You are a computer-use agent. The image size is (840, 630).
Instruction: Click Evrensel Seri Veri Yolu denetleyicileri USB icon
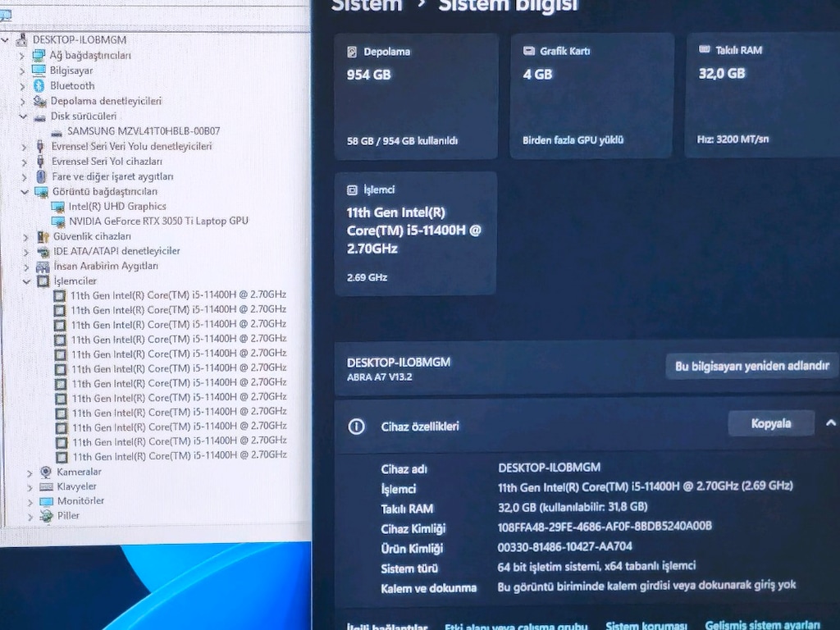pos(40,146)
